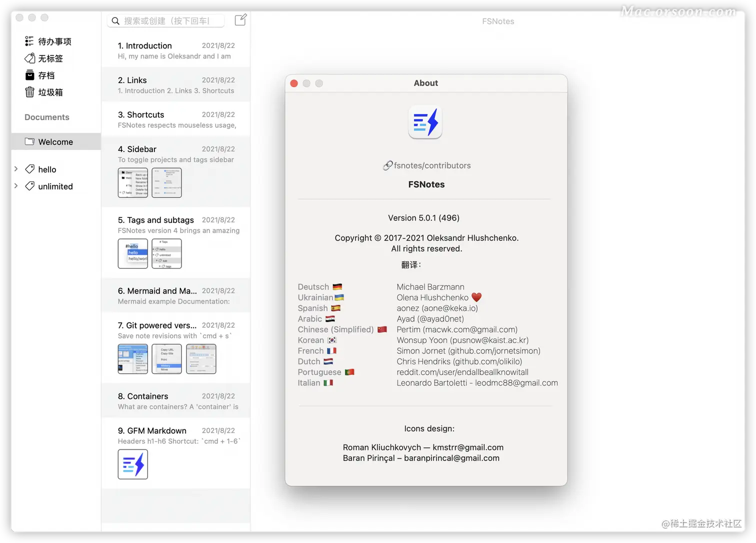
Task: Click Version 5.0.1 (496) text
Action: click(423, 218)
